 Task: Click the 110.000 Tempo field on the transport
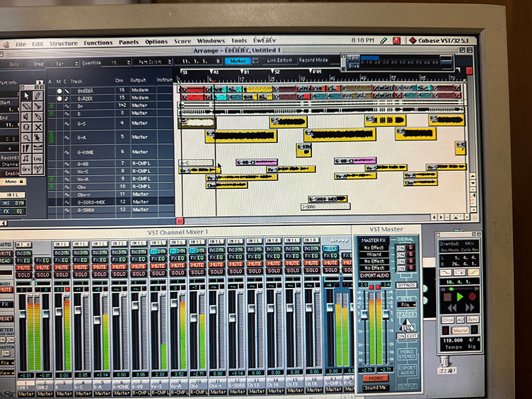tap(453, 340)
